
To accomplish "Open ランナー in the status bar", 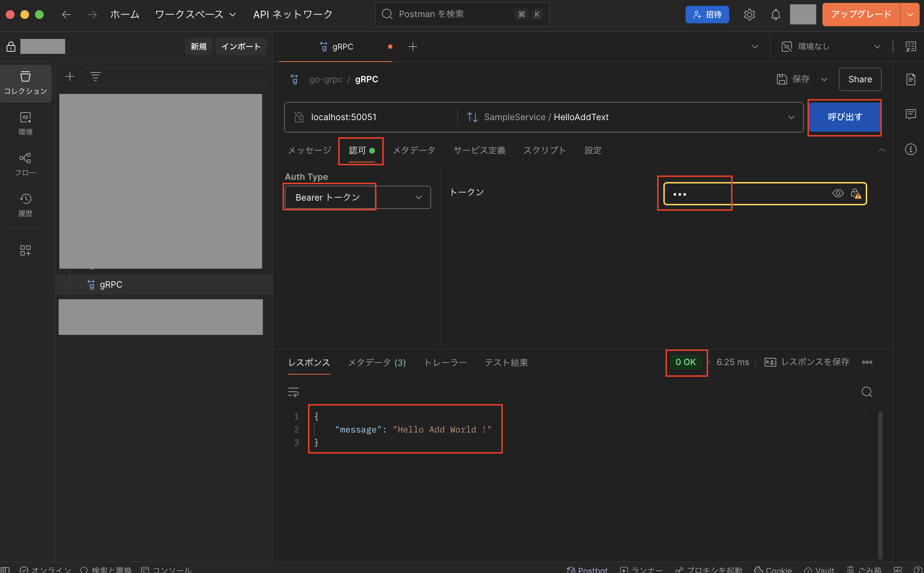I will tap(641, 570).
